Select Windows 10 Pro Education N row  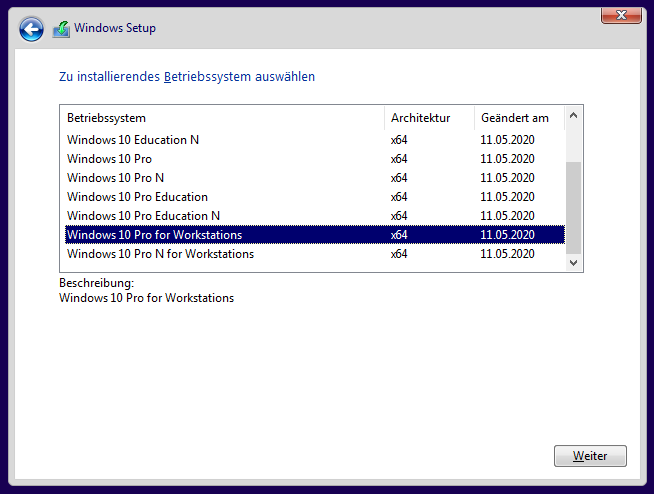(x=315, y=216)
